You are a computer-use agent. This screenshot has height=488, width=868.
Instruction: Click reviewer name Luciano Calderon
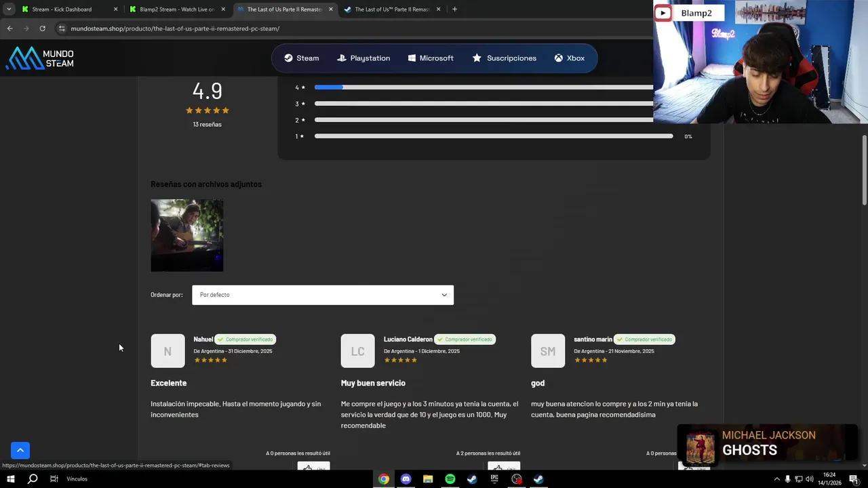(408, 339)
